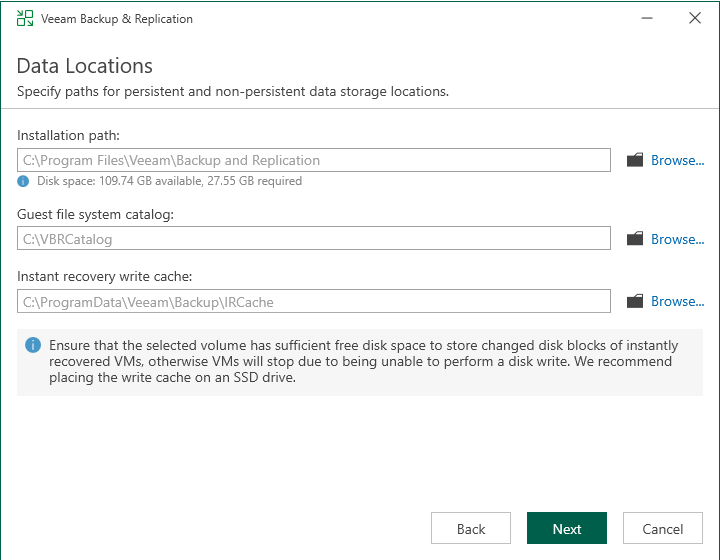
Task: Cancel the Veeam installation wizard
Action: coord(663,529)
